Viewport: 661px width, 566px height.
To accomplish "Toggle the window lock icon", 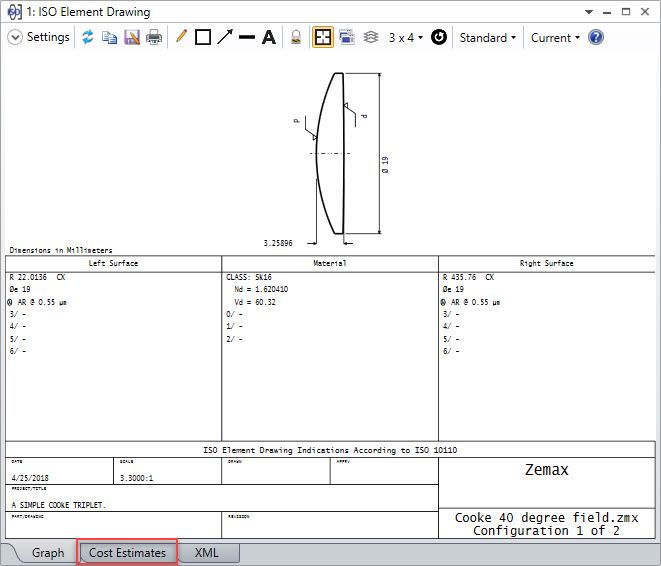I will tap(296, 38).
